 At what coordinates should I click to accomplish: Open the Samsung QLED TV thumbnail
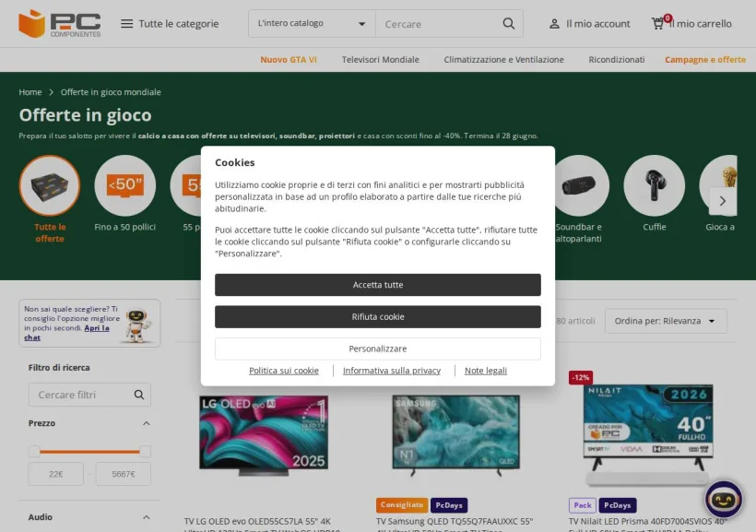tap(455, 435)
